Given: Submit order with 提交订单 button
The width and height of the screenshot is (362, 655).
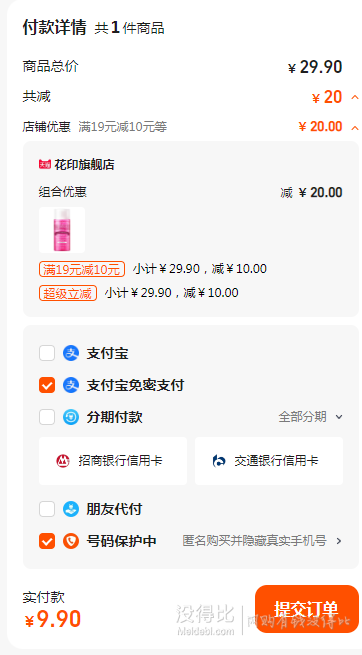Looking at the screenshot, I should tap(307, 609).
